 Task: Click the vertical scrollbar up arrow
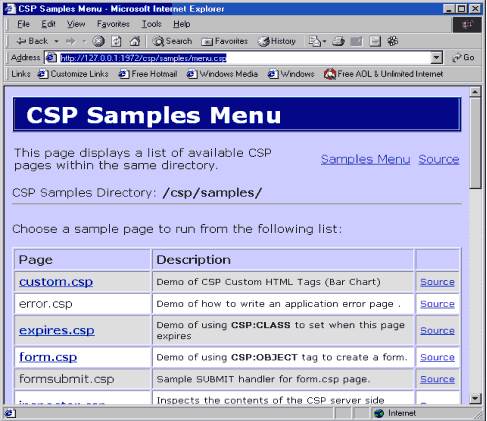click(x=475, y=91)
